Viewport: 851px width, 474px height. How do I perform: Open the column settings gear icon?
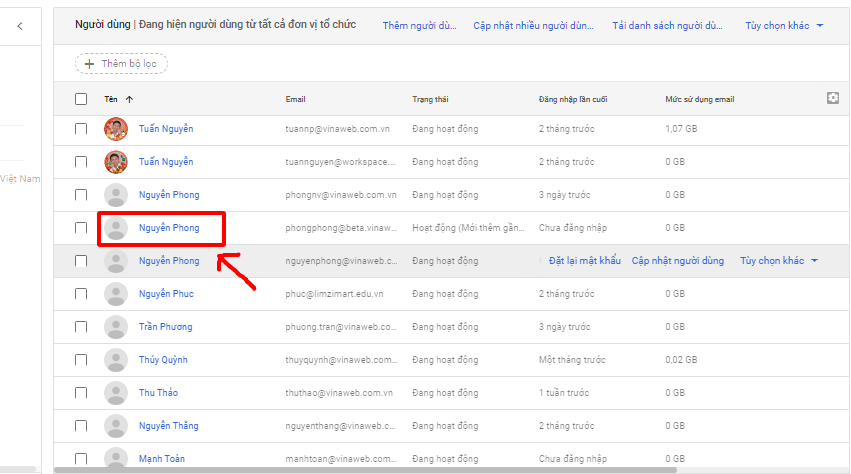coord(832,98)
